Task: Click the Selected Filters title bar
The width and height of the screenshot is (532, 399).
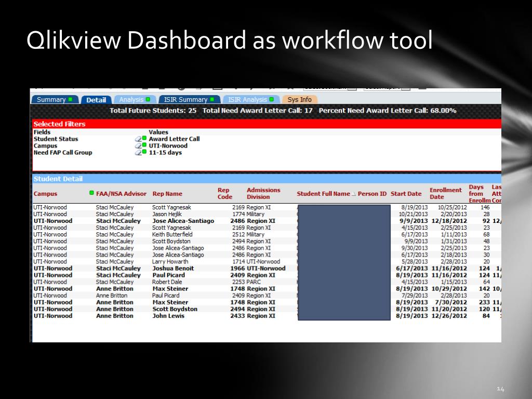Action: point(267,124)
